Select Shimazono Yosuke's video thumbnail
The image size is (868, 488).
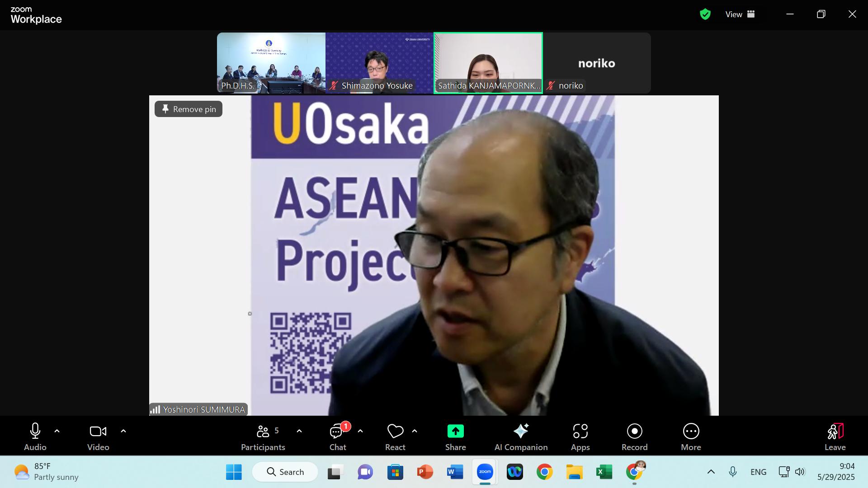(380, 63)
